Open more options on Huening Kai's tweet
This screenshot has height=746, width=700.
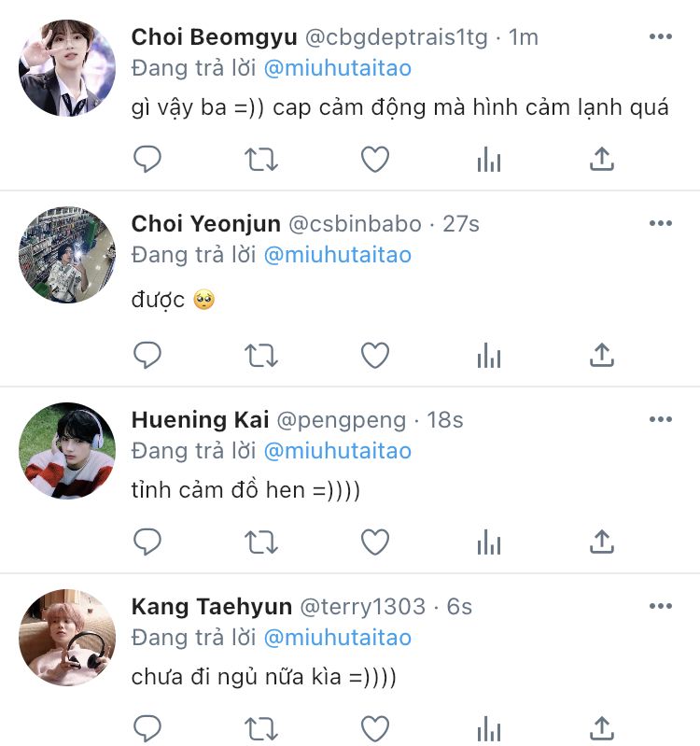pos(661,420)
